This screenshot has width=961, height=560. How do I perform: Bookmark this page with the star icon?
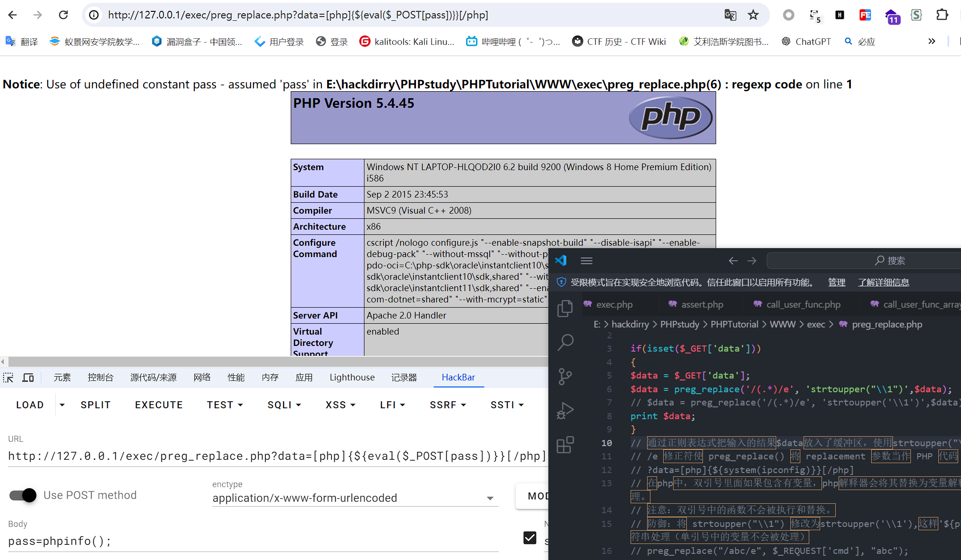click(x=753, y=15)
